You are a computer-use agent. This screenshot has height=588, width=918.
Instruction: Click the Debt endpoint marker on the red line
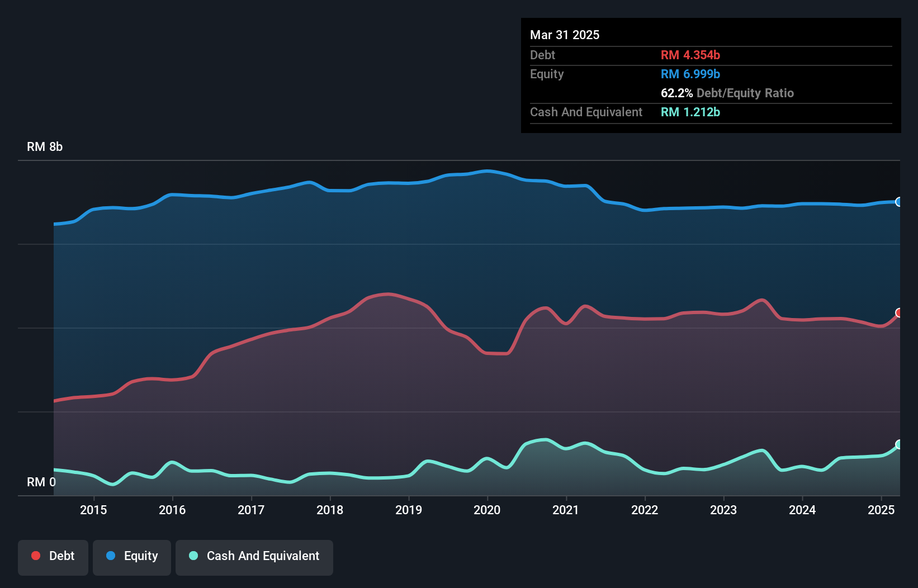[x=899, y=312]
